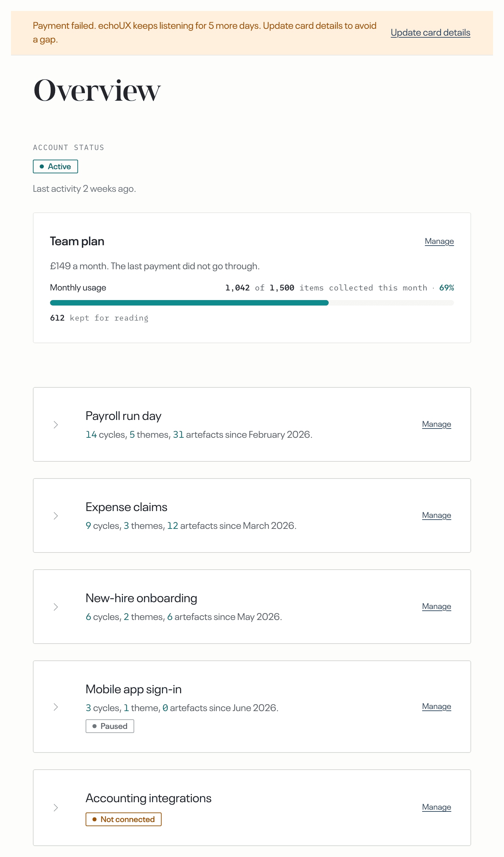Manage Expense claims

tap(437, 516)
